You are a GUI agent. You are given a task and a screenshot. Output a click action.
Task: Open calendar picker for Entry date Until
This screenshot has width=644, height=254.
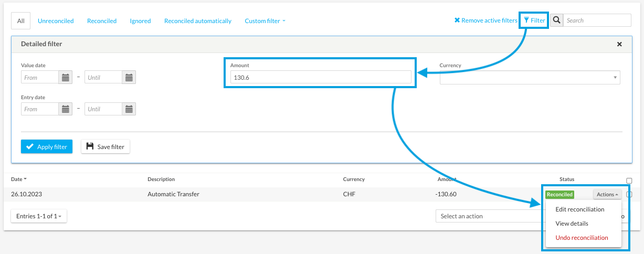(129, 109)
